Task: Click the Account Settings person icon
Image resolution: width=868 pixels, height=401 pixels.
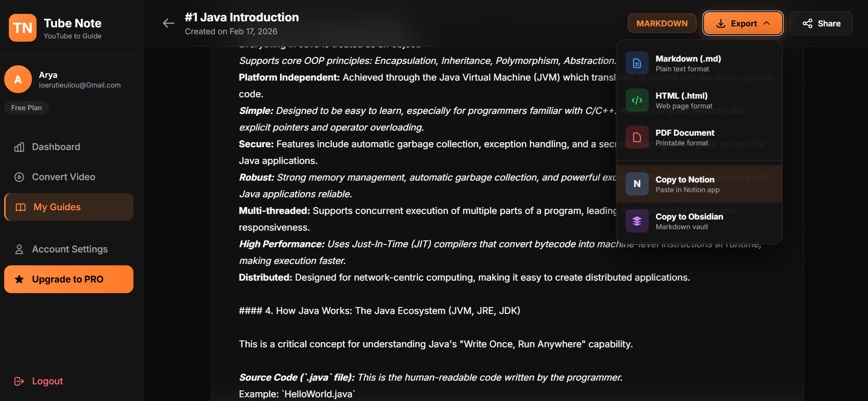Action: [19, 249]
